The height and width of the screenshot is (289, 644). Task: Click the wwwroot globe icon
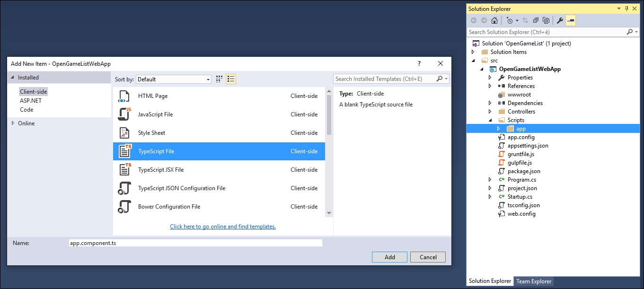click(x=502, y=95)
